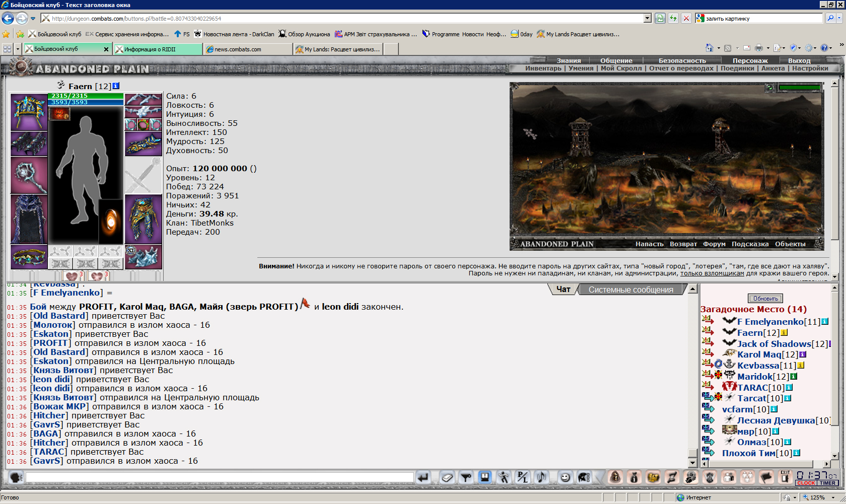Click the browser refresh icon
846x504 pixels.
(673, 19)
